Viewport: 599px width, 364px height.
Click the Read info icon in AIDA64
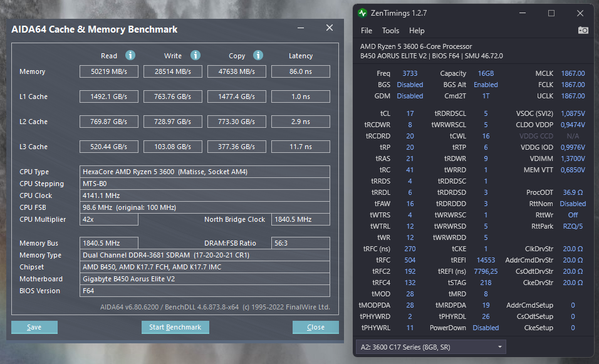pos(130,55)
